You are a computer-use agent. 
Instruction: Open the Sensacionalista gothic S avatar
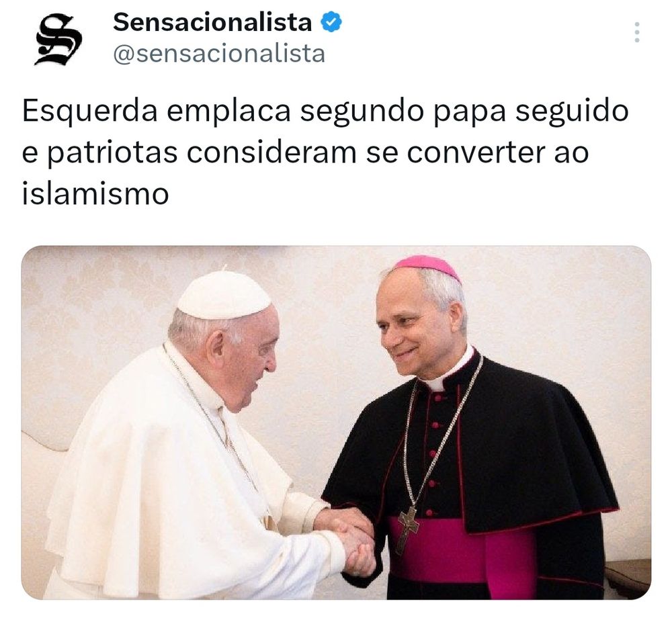coord(58,40)
